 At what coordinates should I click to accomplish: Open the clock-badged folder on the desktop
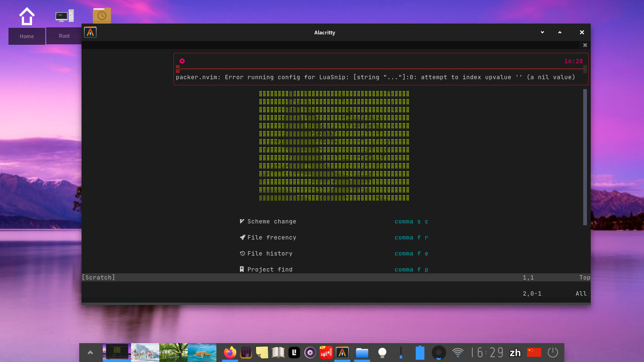103,15
